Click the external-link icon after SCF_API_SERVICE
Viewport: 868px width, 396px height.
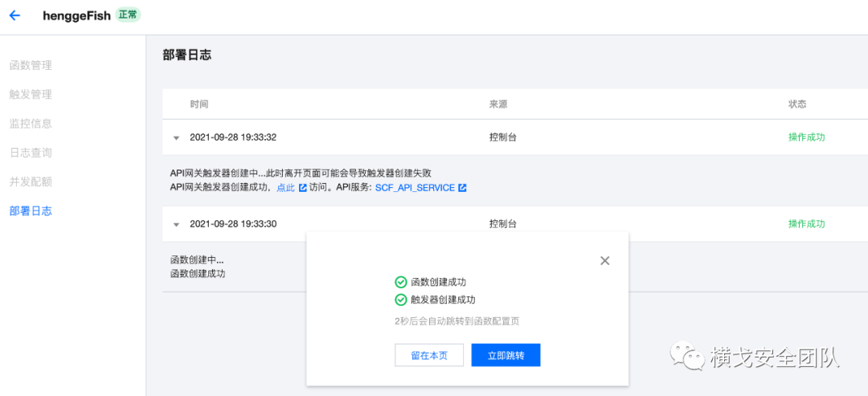(x=463, y=188)
